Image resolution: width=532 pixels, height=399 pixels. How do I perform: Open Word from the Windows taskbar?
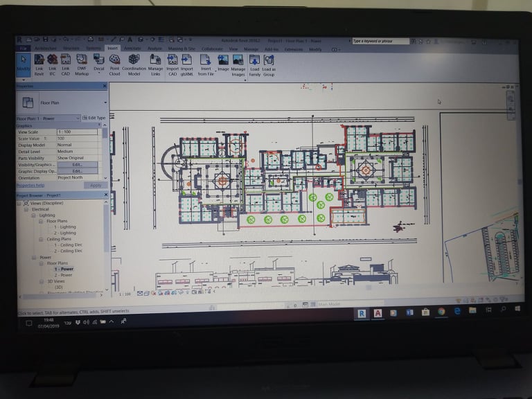pyautogui.click(x=409, y=312)
